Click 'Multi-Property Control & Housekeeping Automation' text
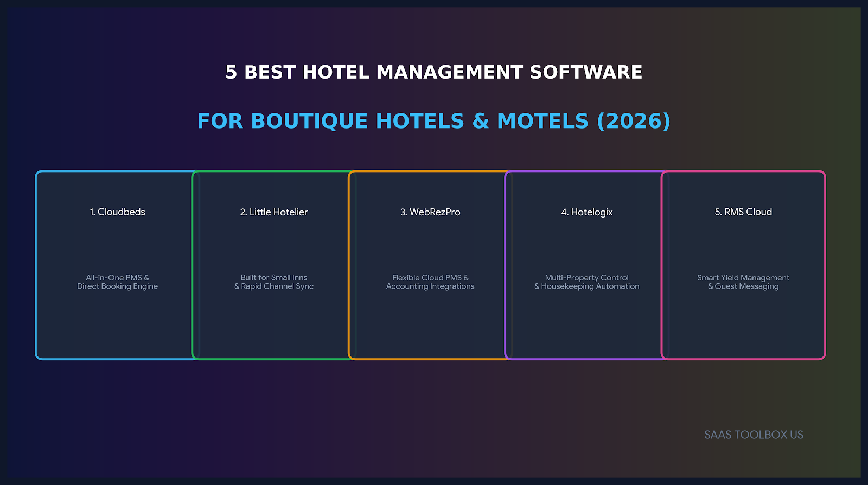 (x=587, y=282)
